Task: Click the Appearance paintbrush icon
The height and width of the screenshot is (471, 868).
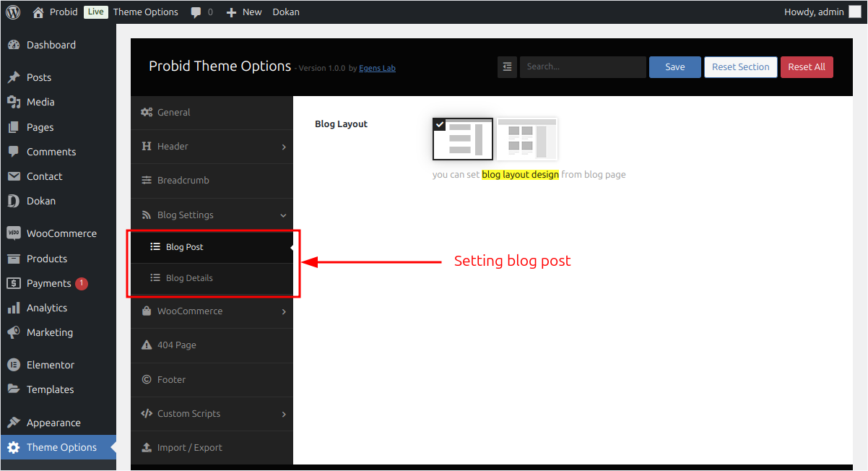Action: pyautogui.click(x=14, y=423)
